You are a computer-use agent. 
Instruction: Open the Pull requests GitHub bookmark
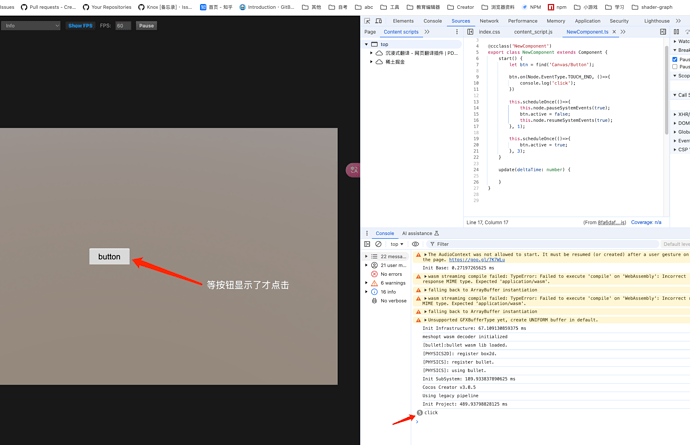point(48,7)
